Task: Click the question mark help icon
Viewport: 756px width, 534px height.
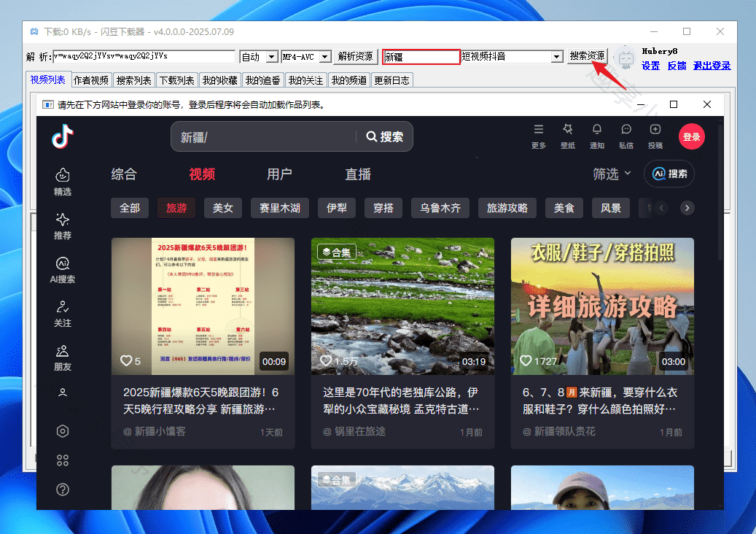Action: click(63, 489)
